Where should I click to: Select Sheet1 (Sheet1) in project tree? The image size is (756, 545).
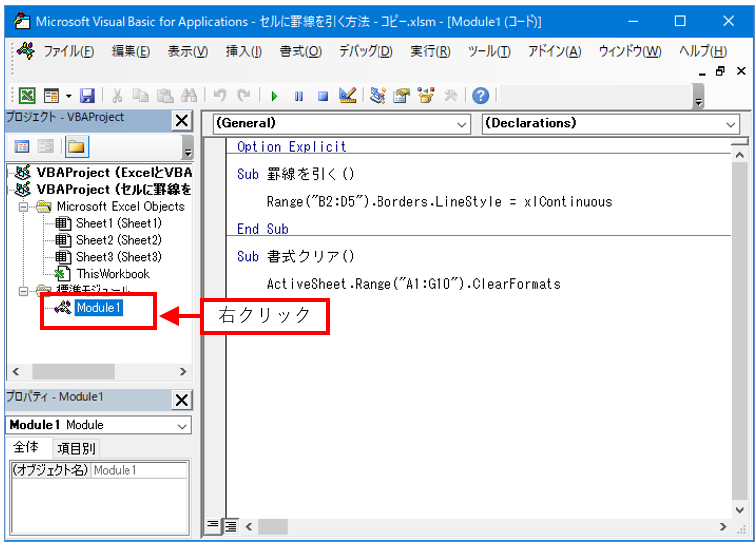click(119, 224)
